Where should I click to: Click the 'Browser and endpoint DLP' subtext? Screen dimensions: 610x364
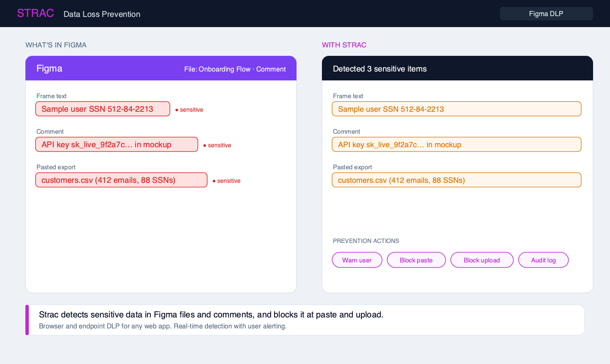click(x=163, y=326)
